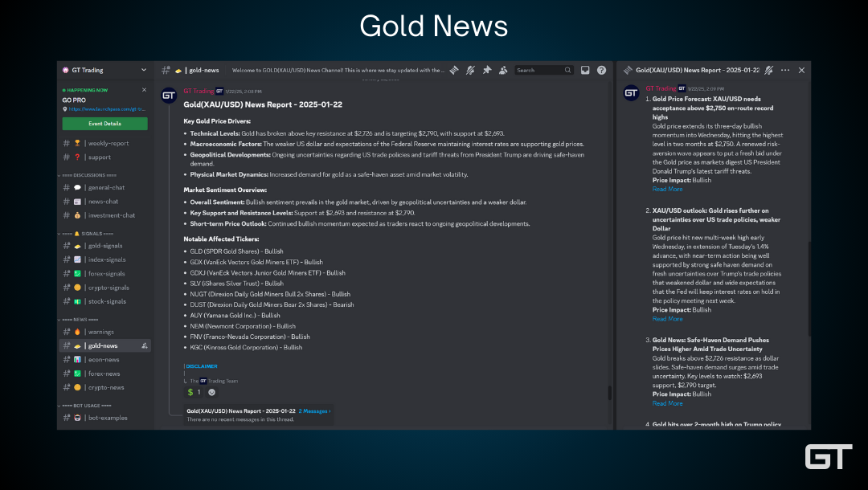Open the crypto-signals channel
The height and width of the screenshot is (490, 868).
(x=104, y=288)
